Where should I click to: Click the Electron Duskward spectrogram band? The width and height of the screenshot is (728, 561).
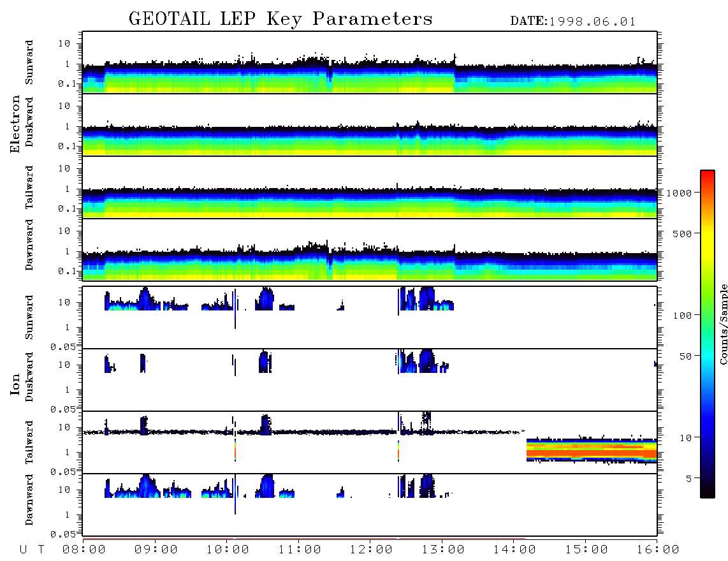(370, 140)
